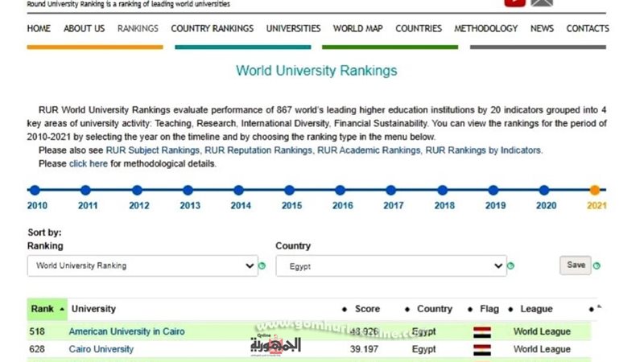Image resolution: width=644 pixels, height=362 pixels.
Task: Click the email envelope icon in the header
Action: [542, 3]
